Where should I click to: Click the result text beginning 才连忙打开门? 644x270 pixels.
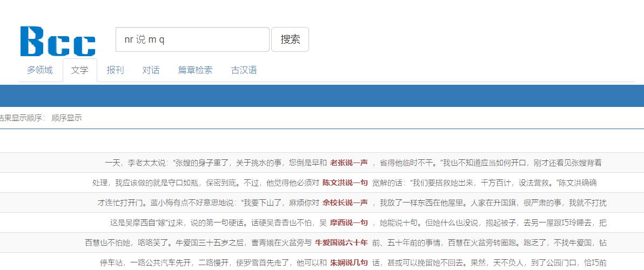pyautogui.click(x=208, y=202)
